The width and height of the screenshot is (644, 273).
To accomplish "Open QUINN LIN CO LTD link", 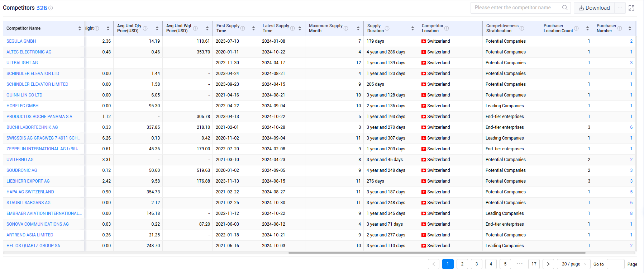I will click(x=24, y=95).
